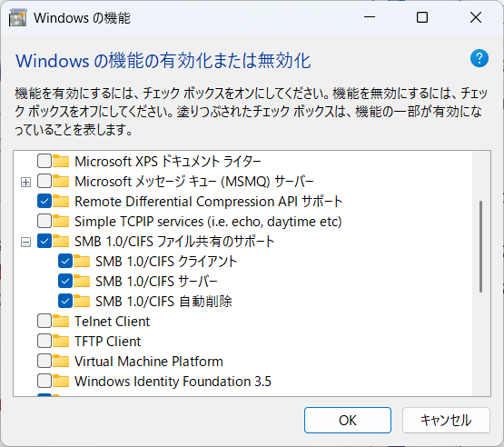504x447 pixels.
Task: Expand the Microsoft メッセージ キュー (MSMQ) node
Action: pyautogui.click(x=25, y=183)
